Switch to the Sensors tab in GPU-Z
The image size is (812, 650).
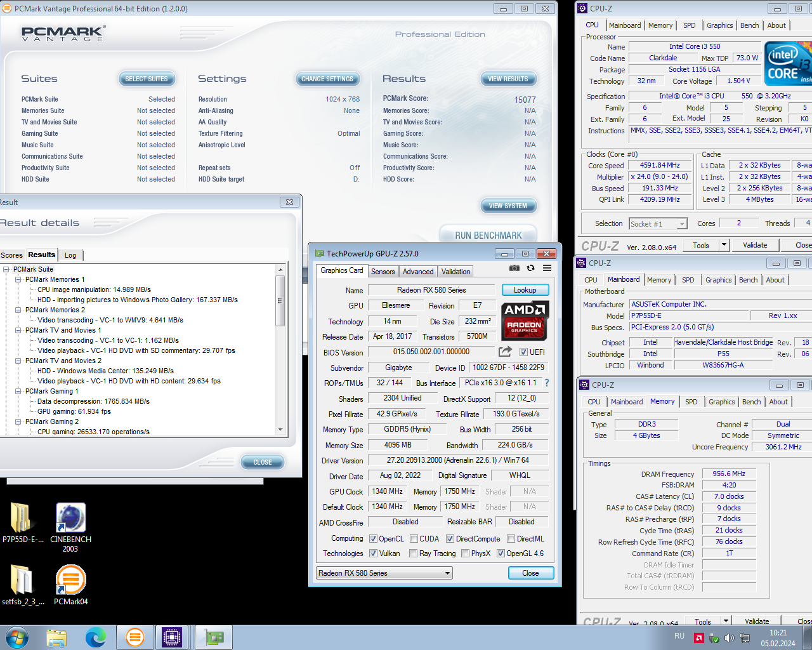tap(383, 272)
